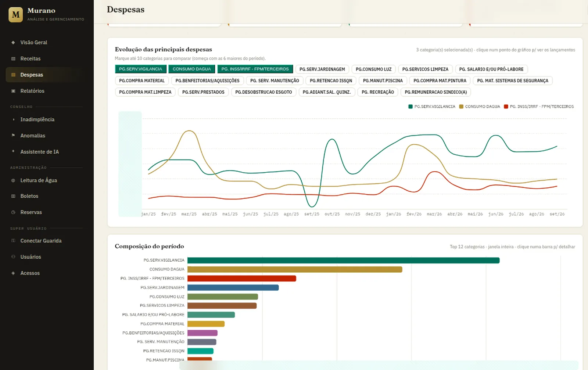Go to the Visão Geral page
The height and width of the screenshot is (370, 588).
[44, 43]
